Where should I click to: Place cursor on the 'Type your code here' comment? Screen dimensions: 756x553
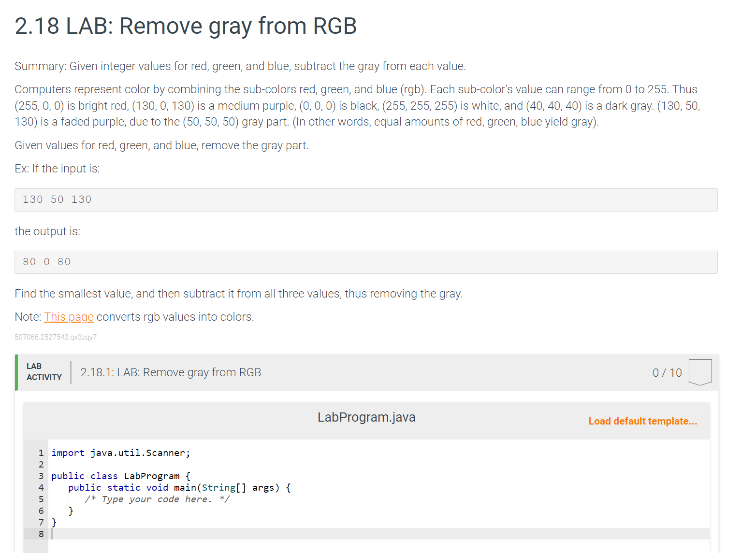coord(156,499)
